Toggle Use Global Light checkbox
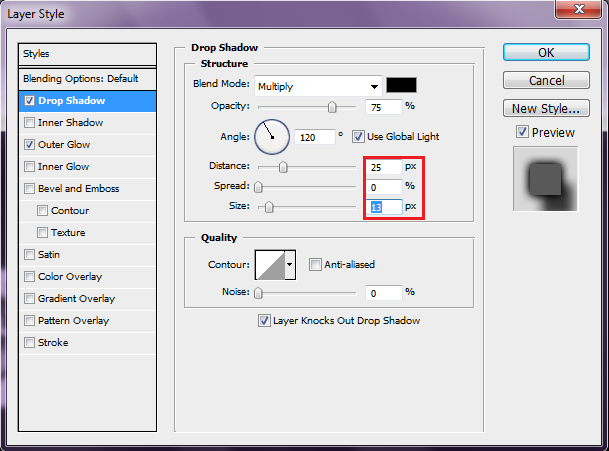 point(358,137)
